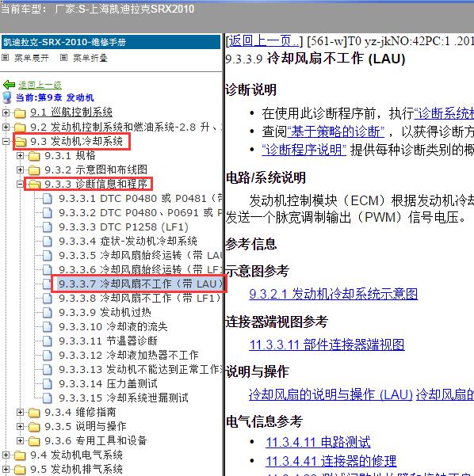The width and height of the screenshot is (474, 476).
Task: Click the 9.3 发动机冷却系统 folder label
Action: coord(77,142)
